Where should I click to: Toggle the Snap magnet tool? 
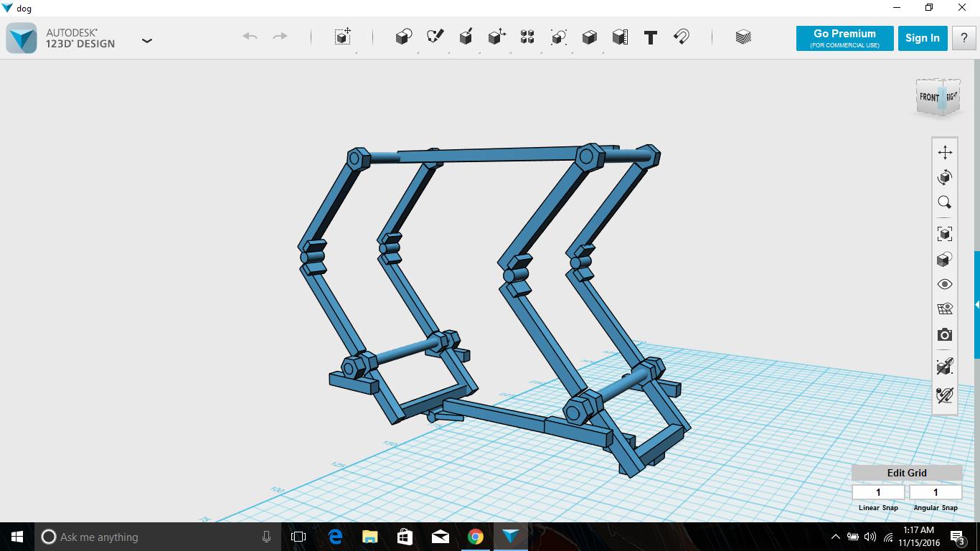point(682,37)
